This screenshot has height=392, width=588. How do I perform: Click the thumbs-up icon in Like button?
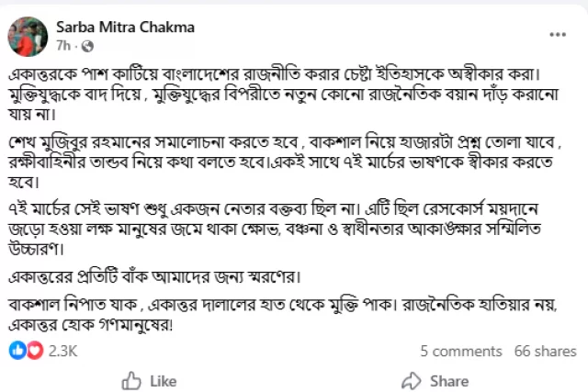[x=131, y=380]
